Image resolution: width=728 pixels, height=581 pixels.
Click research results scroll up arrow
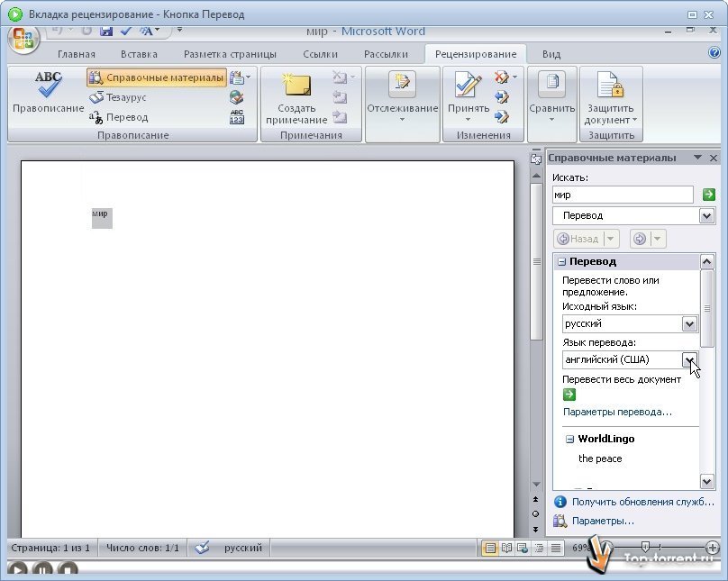[x=706, y=262]
